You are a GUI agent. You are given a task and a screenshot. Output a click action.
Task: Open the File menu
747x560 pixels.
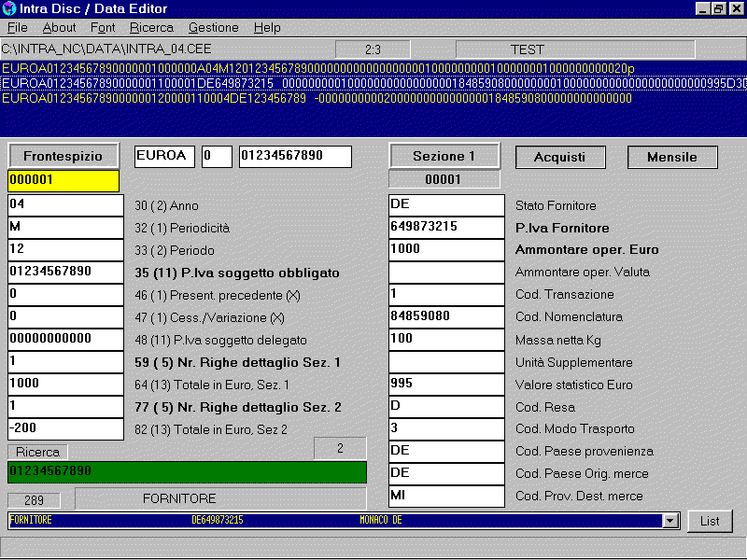pos(17,28)
